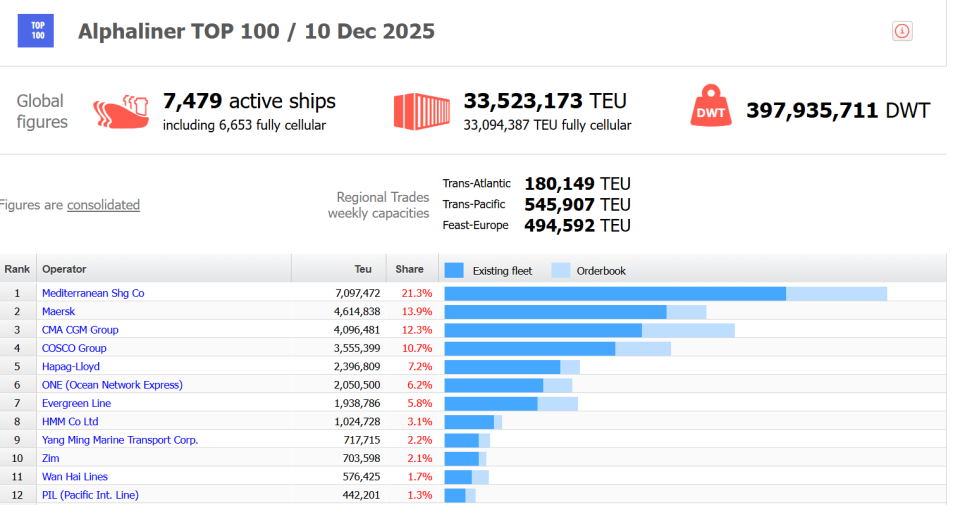Open the COSCO Group link

[x=74, y=348]
